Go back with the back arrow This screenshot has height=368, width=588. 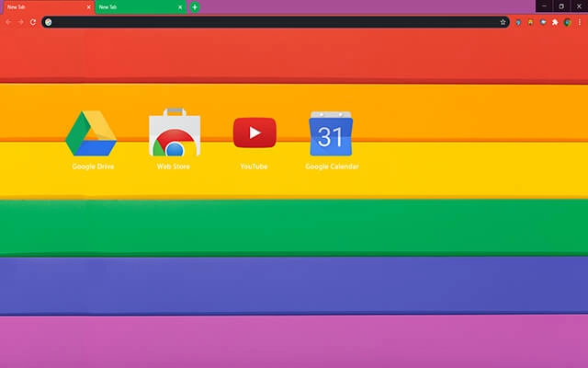coord(8,22)
